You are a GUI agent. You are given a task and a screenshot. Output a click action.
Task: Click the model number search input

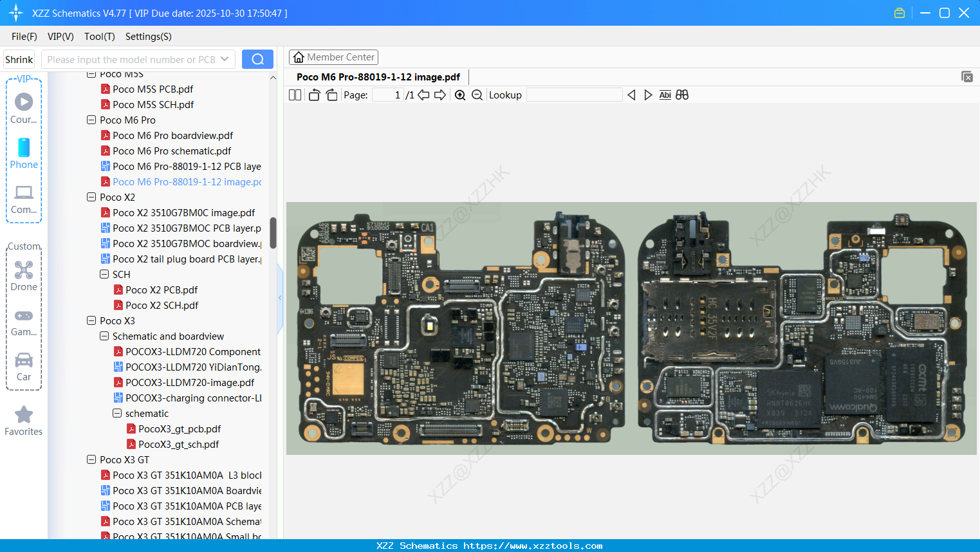tap(131, 59)
